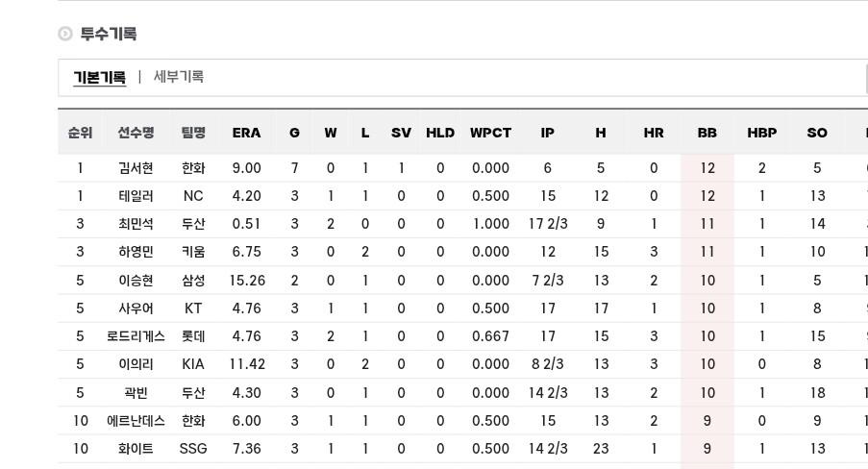Switch to the 기본기록 tab
Screen dimensions: 868x469
pos(99,77)
